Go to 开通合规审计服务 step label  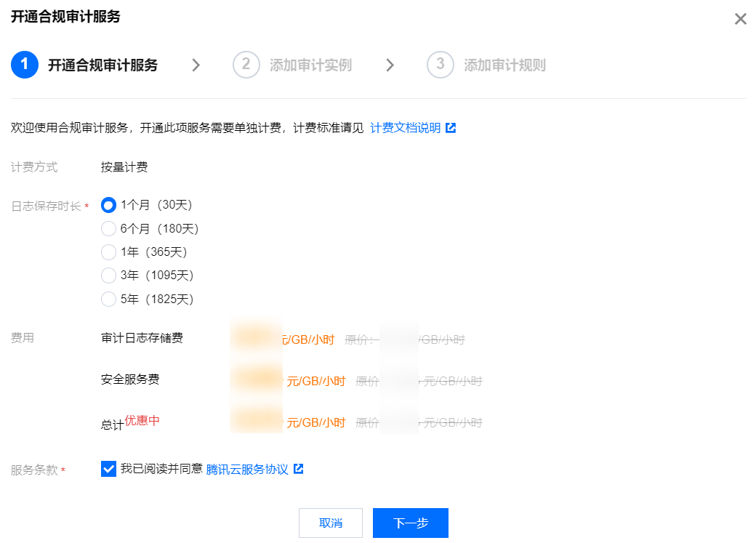click(x=102, y=65)
